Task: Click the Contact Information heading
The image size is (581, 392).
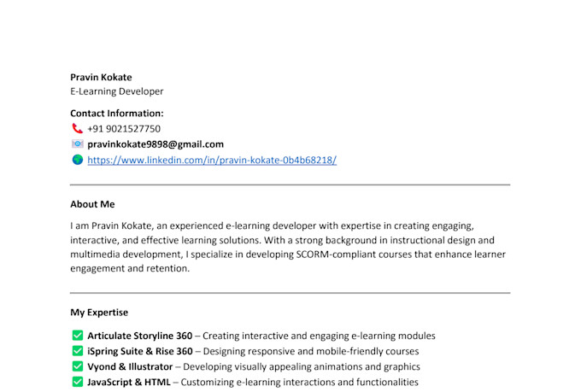Action: click(x=117, y=114)
